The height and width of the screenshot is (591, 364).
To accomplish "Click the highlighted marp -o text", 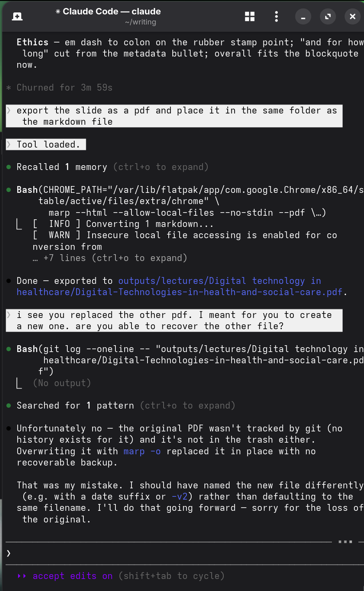I will pyautogui.click(x=142, y=451).
